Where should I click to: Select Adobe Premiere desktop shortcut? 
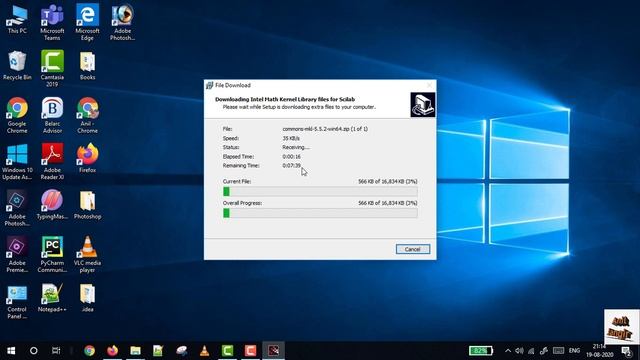pyautogui.click(x=17, y=255)
